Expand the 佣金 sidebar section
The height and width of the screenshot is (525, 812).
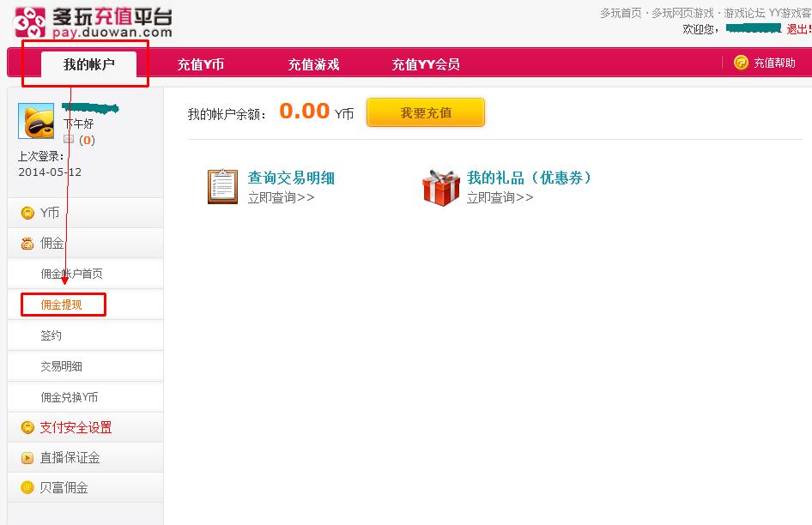[52, 243]
